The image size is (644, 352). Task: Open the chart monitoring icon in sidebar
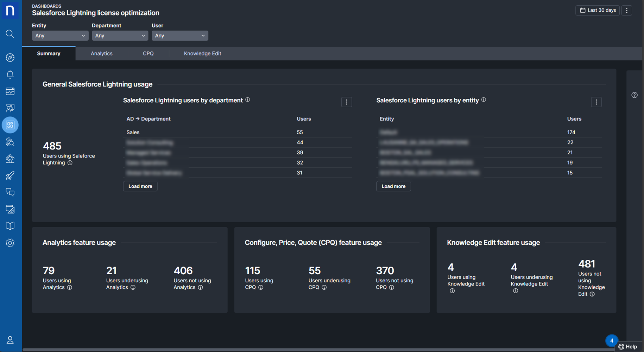[x=10, y=91]
